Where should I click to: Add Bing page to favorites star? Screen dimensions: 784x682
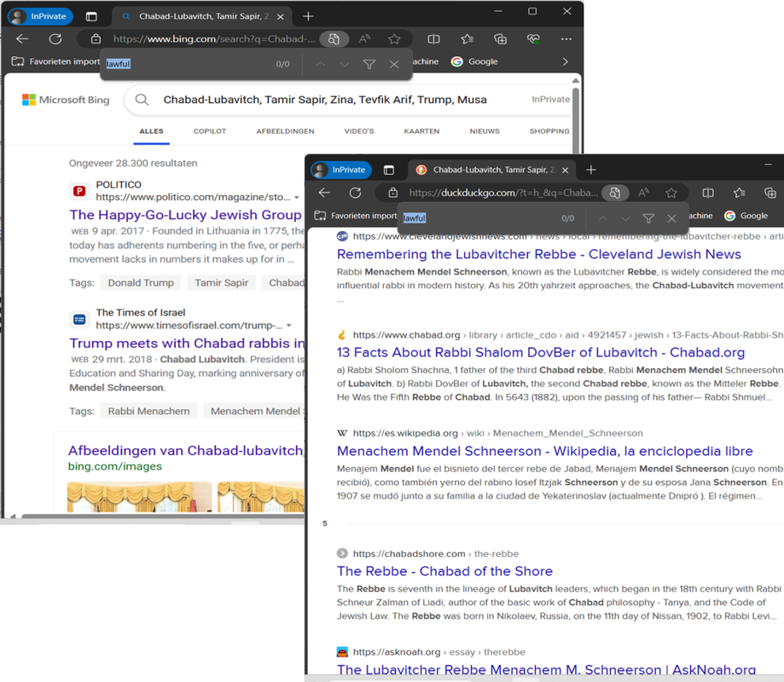pos(394,39)
